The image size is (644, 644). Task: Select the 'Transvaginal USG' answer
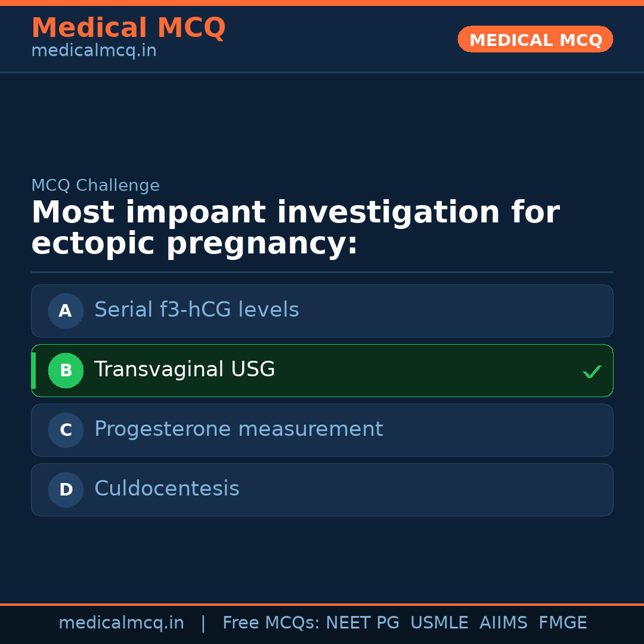pyautogui.click(x=185, y=370)
